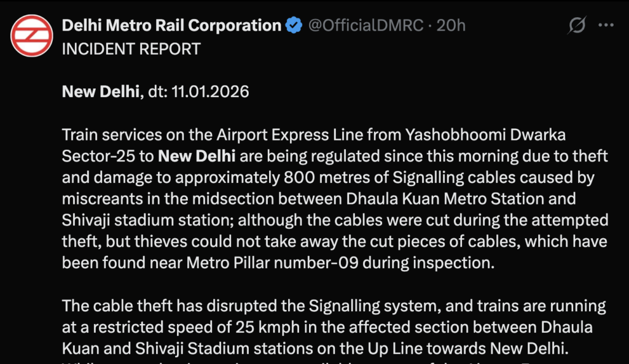629x364 pixels.
Task: Open the @OfficialDMRC handle link
Action: (365, 26)
